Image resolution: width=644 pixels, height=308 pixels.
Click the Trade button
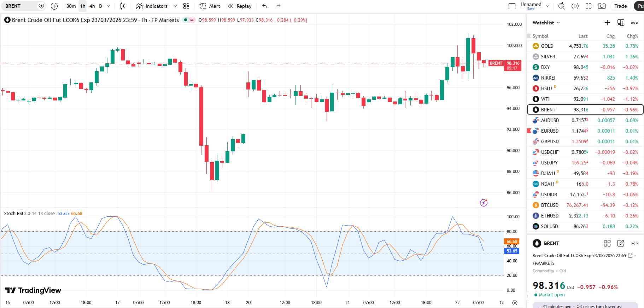[x=620, y=6]
